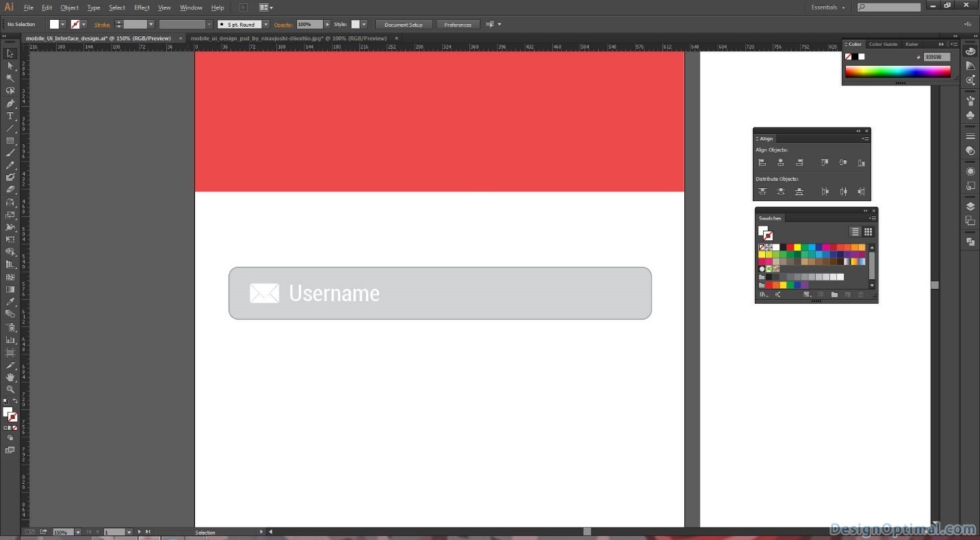Select the Line Segment tool
The height and width of the screenshot is (540, 980).
click(10, 128)
